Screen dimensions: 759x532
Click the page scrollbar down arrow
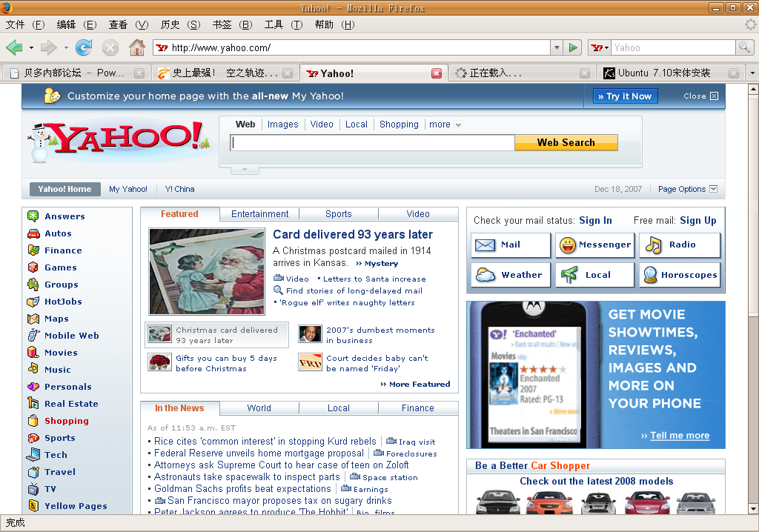[x=753, y=509]
